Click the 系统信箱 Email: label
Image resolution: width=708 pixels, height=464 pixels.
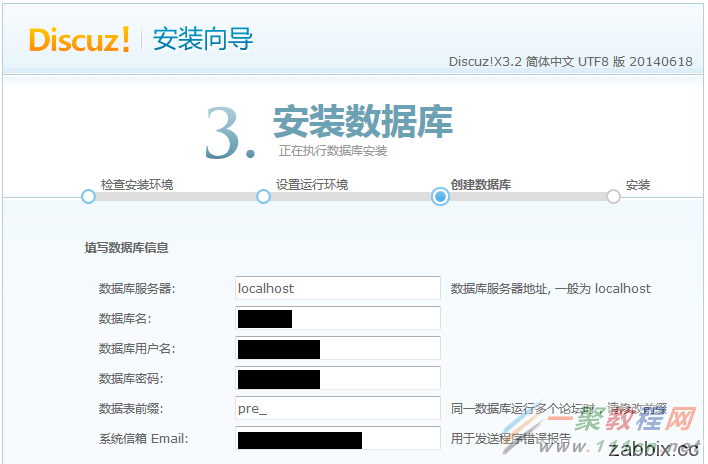144,439
